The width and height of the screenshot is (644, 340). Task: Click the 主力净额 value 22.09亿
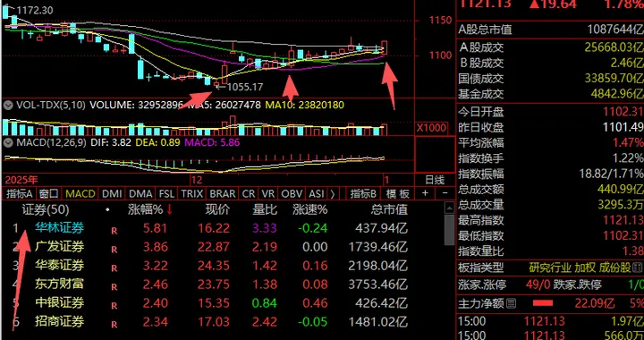tap(595, 304)
